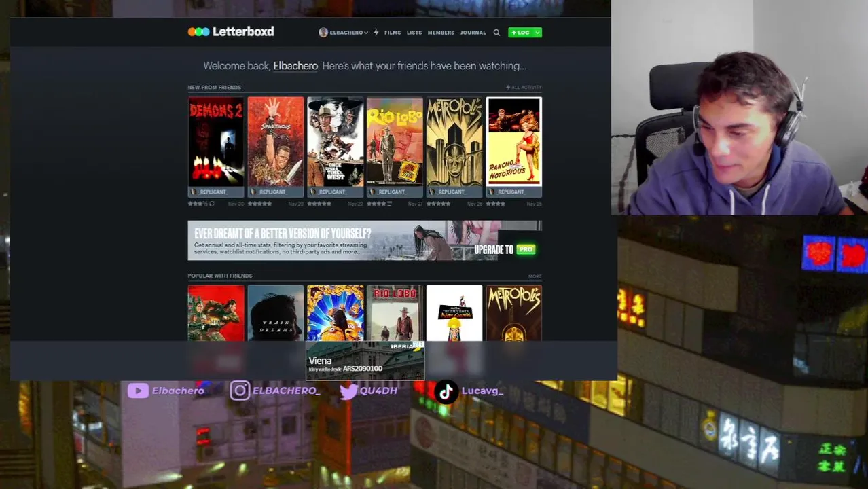Open The Emperor's New Groove poster
The height and width of the screenshot is (489, 868).
tap(454, 313)
